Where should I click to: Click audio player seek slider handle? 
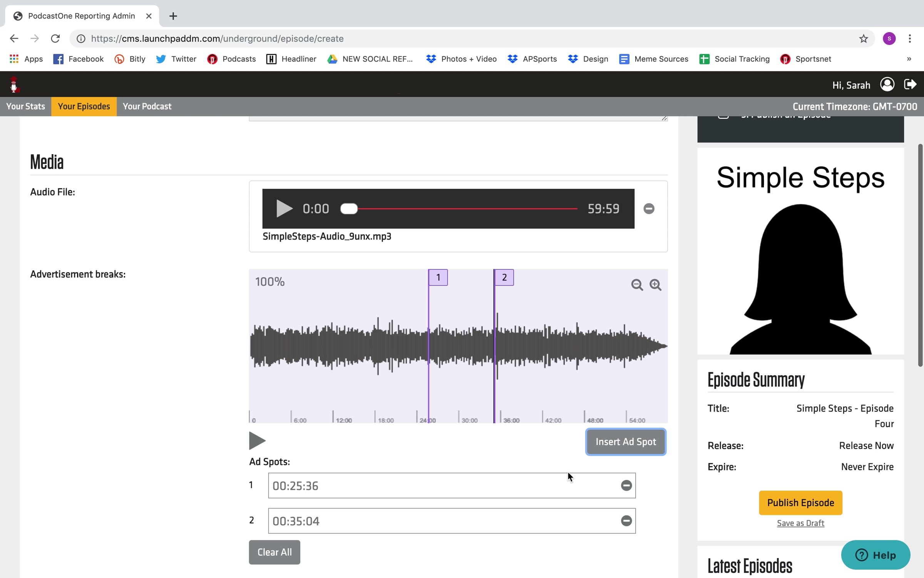coord(349,208)
